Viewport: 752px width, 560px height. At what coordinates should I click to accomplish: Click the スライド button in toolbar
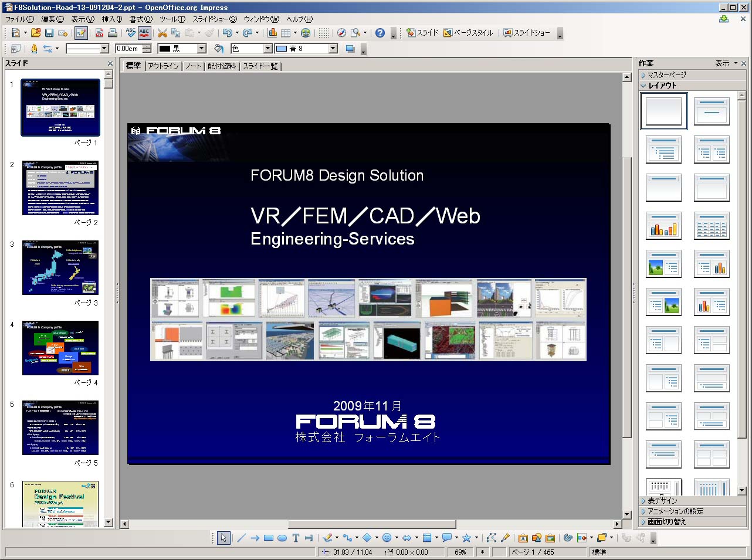tap(422, 33)
